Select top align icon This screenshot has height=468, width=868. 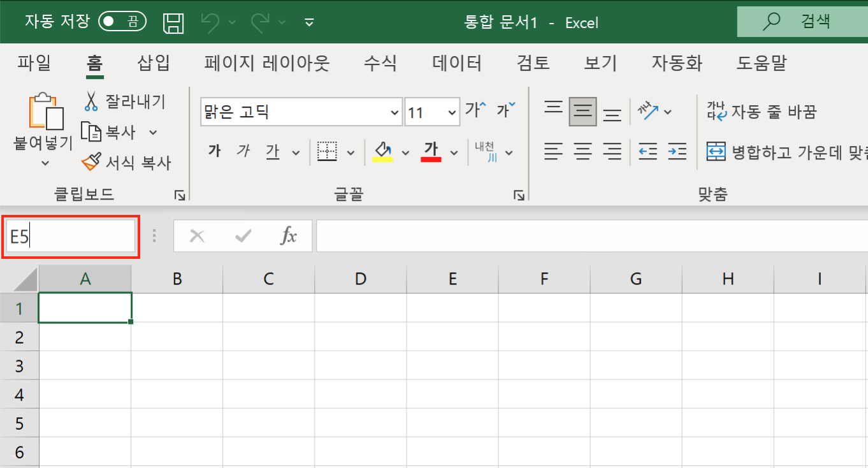[554, 108]
